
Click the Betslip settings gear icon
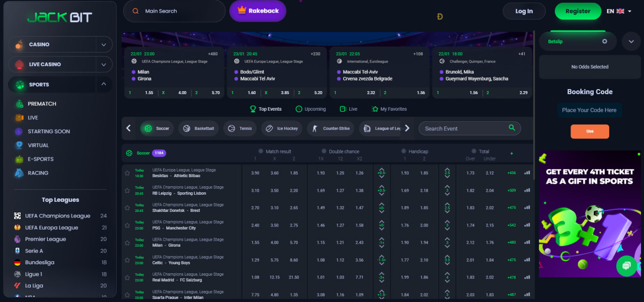pos(605,41)
